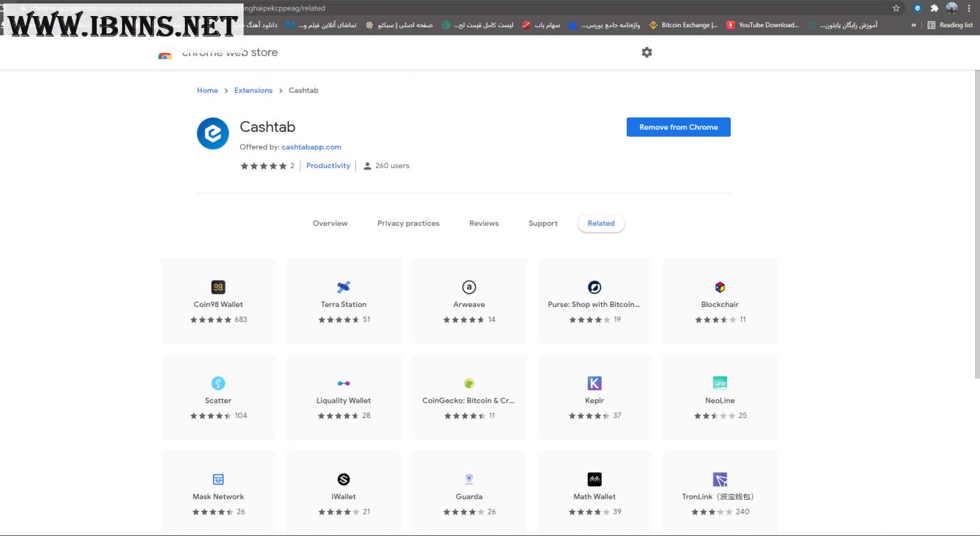Open the Support tab

[543, 223]
